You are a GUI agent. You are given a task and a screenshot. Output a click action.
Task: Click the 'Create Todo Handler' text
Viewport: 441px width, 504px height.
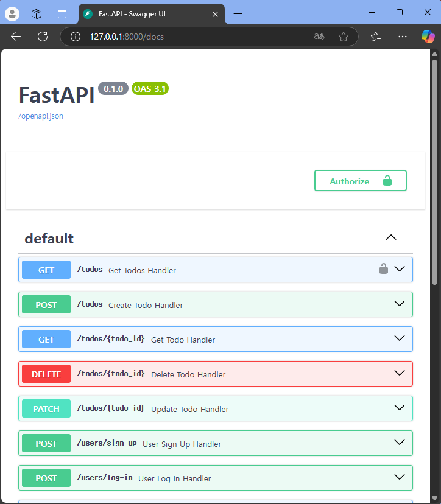(x=146, y=306)
